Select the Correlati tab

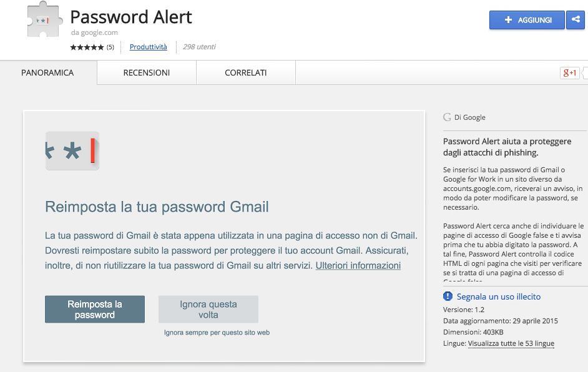(x=245, y=73)
